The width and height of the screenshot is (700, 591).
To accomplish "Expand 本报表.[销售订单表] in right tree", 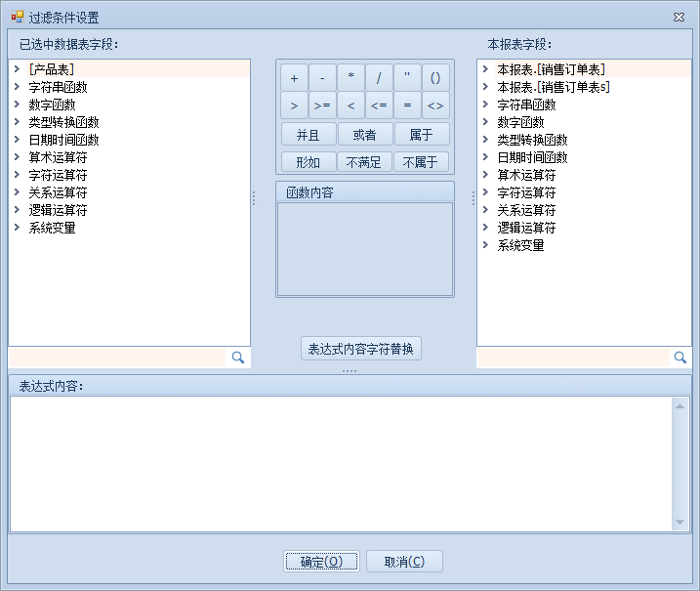I will tap(485, 69).
